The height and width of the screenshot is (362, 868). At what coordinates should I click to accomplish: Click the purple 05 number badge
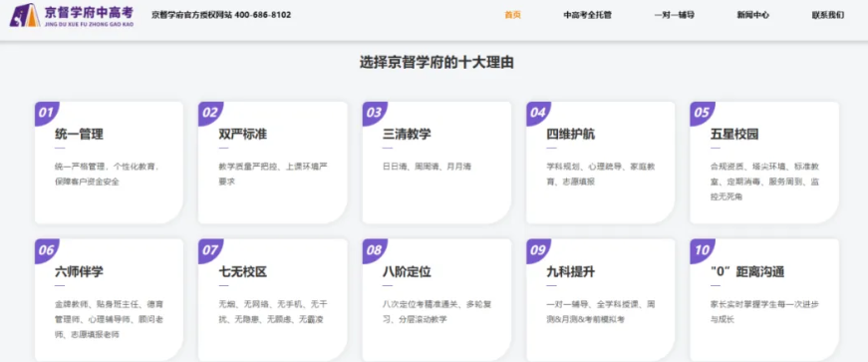(702, 113)
